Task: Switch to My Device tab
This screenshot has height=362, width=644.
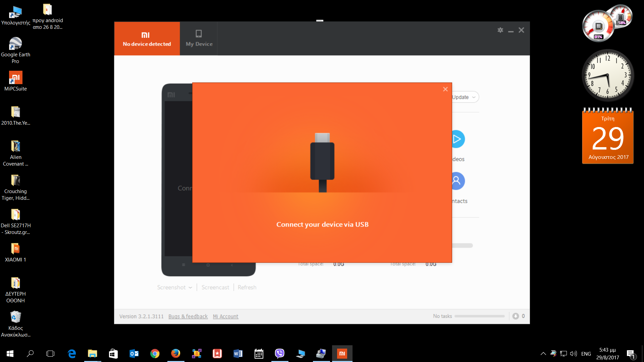Action: click(199, 39)
